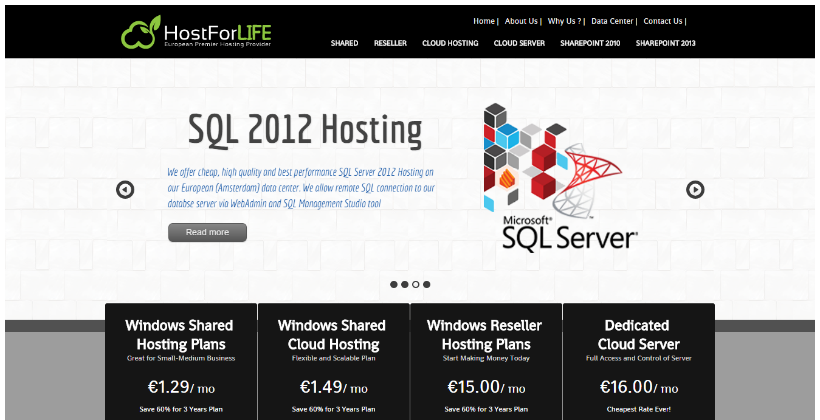Open the Home link

point(484,21)
